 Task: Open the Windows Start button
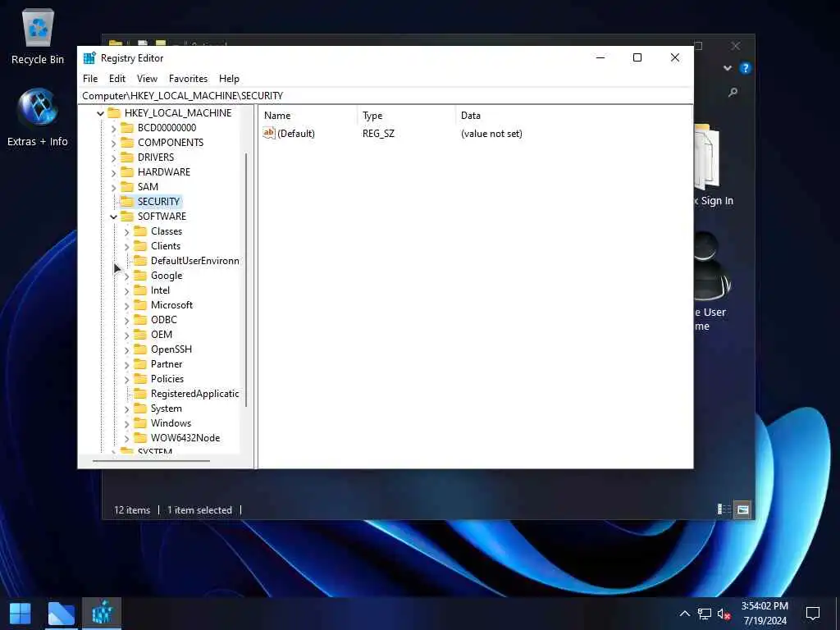(x=21, y=614)
